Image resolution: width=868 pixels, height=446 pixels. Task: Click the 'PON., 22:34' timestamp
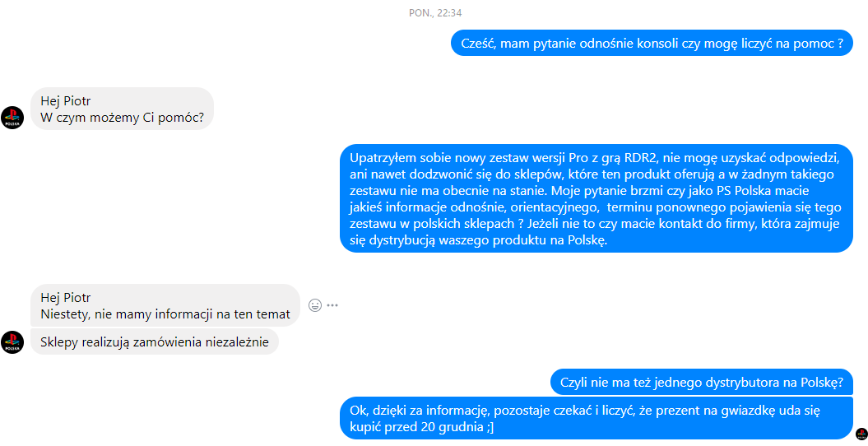click(x=435, y=12)
